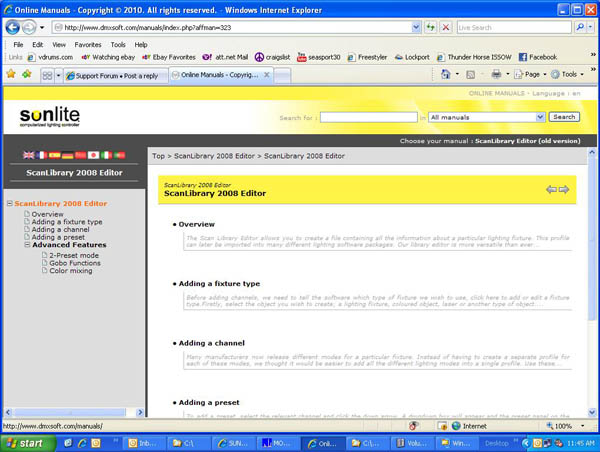Viewport: 600px width, 452px height.
Task: Click the sunlite logo
Action: pyautogui.click(x=50, y=116)
